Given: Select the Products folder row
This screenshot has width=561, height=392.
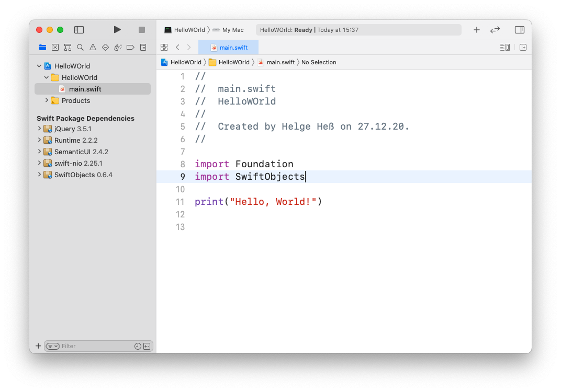Looking at the screenshot, I should pyautogui.click(x=93, y=100).
